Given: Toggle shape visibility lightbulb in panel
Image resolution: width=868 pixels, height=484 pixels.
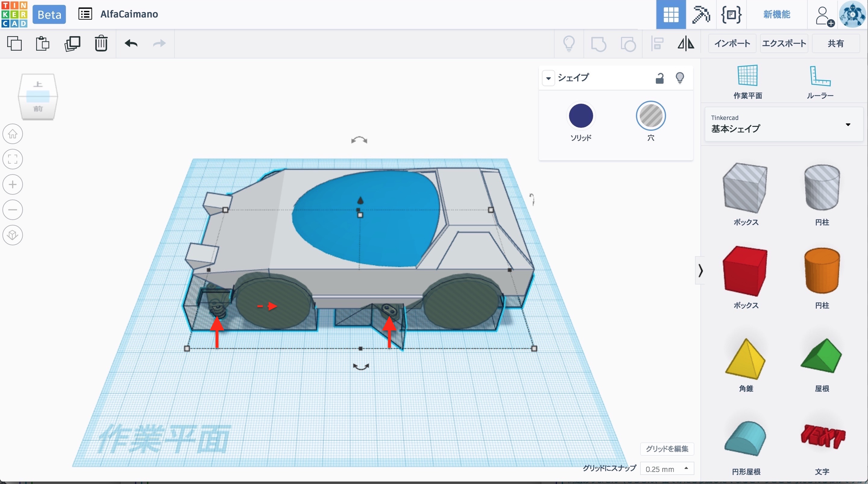Looking at the screenshot, I should (x=680, y=78).
